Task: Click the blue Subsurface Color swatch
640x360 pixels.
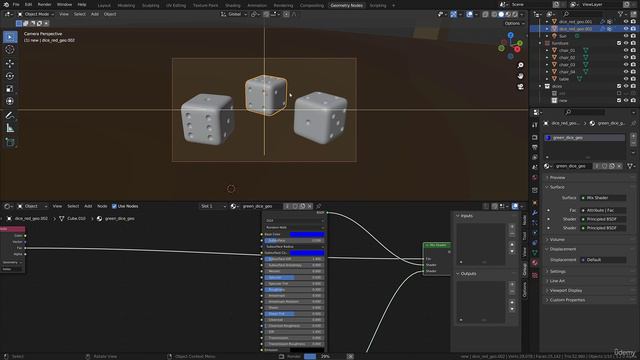Action: tap(307, 253)
